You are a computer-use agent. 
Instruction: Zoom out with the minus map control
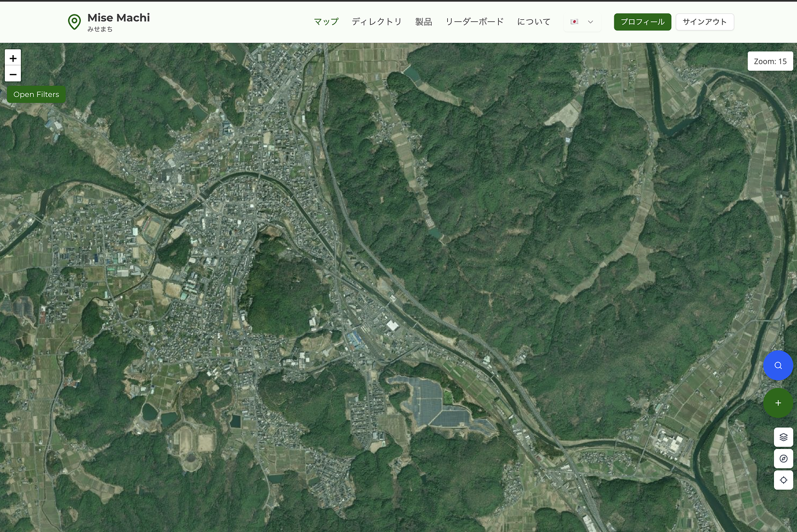13,74
